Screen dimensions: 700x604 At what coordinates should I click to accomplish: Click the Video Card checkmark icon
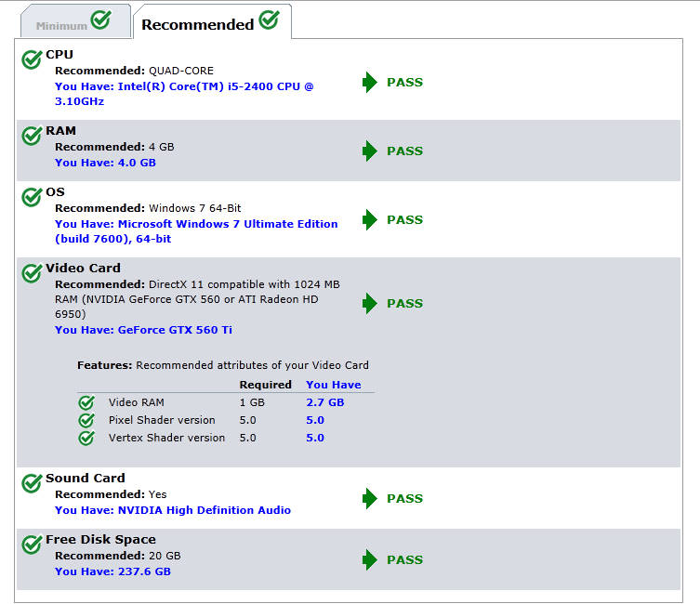[x=32, y=274]
